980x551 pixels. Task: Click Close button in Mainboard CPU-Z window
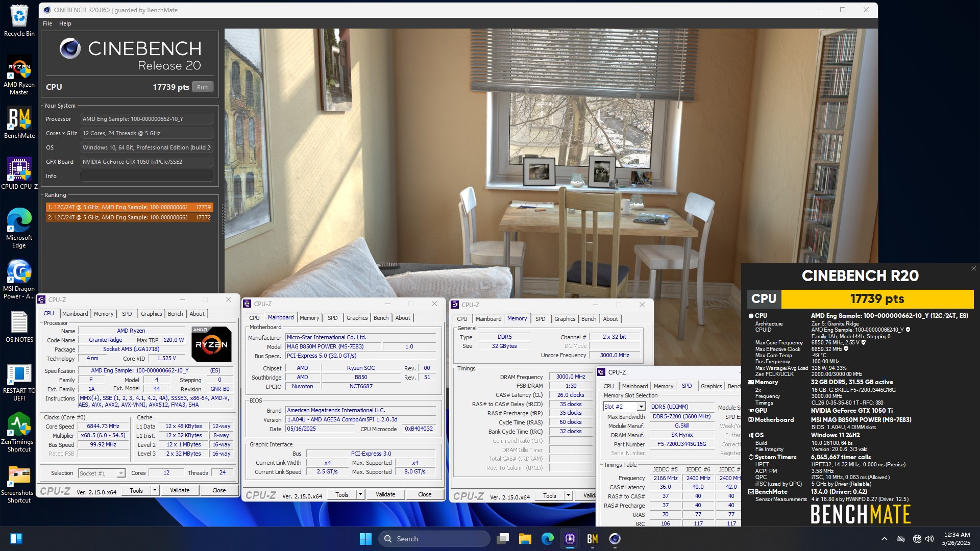(x=425, y=494)
